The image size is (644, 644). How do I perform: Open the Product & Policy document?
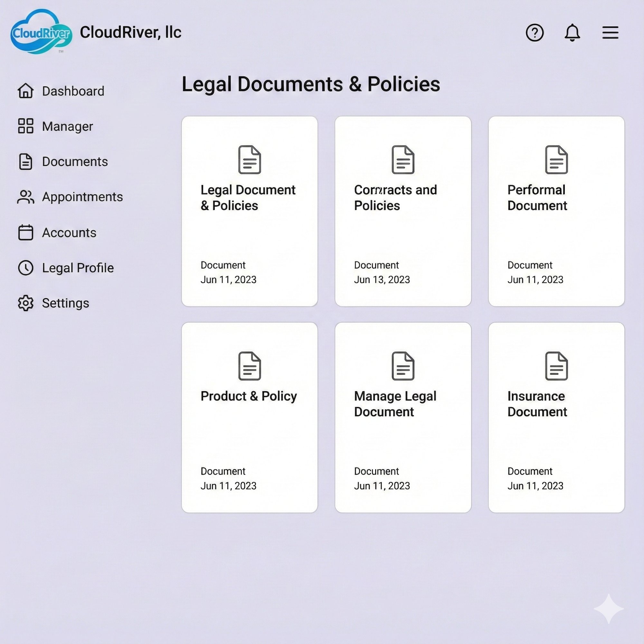pyautogui.click(x=249, y=417)
